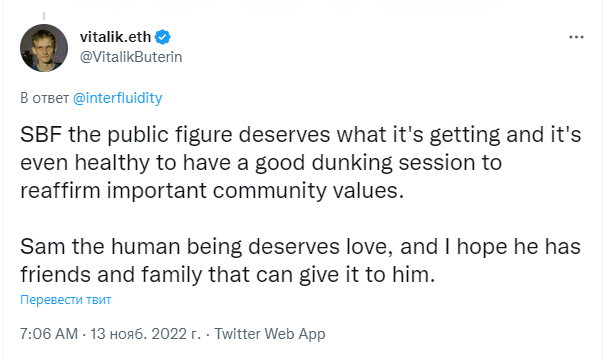The height and width of the screenshot is (360, 609).
Task: Click the 'В ответ' reply label
Action: tap(45, 98)
